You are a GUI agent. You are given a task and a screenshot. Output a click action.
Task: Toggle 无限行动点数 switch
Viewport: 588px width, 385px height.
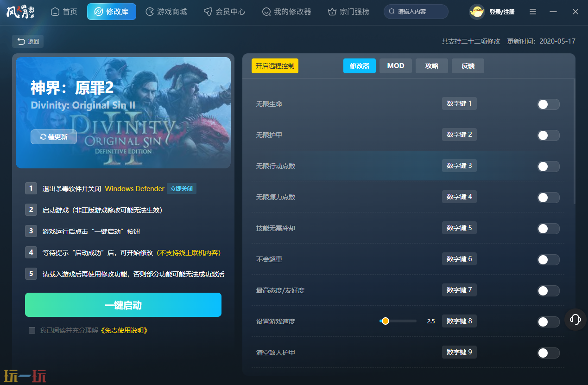(549, 167)
